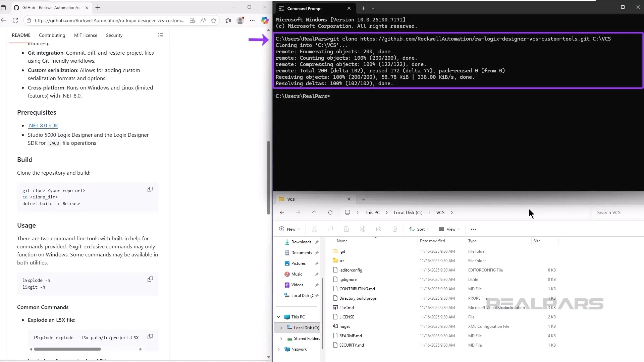Open the new tab dropdown in Command Prompt

coord(374,8)
